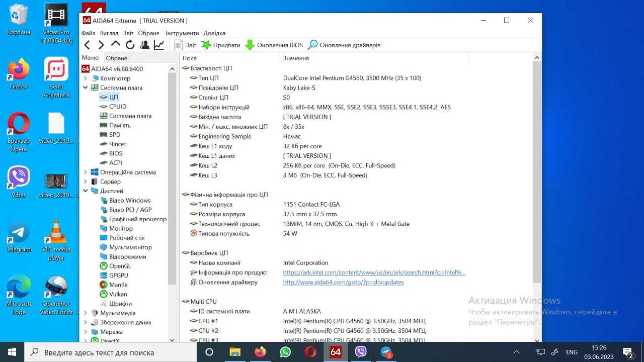Go forward with the right arrow toolbar icon
644x362 pixels.
coord(101,45)
